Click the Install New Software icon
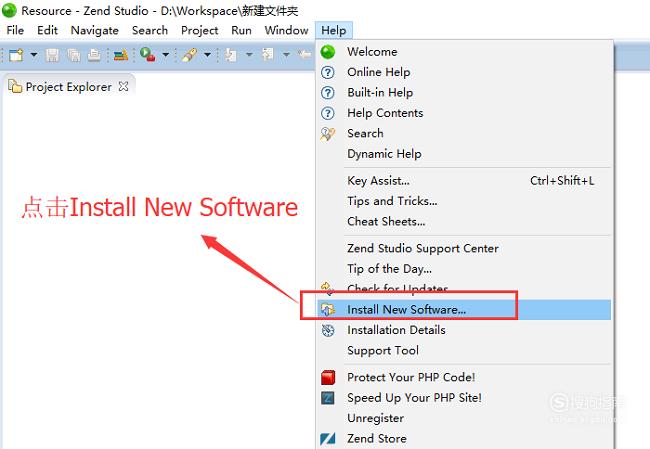The width and height of the screenshot is (650, 449). pos(328,310)
